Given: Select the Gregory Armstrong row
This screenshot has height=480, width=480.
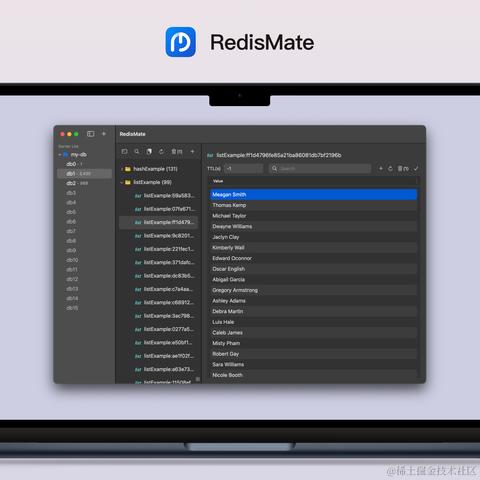Looking at the screenshot, I should tap(313, 290).
